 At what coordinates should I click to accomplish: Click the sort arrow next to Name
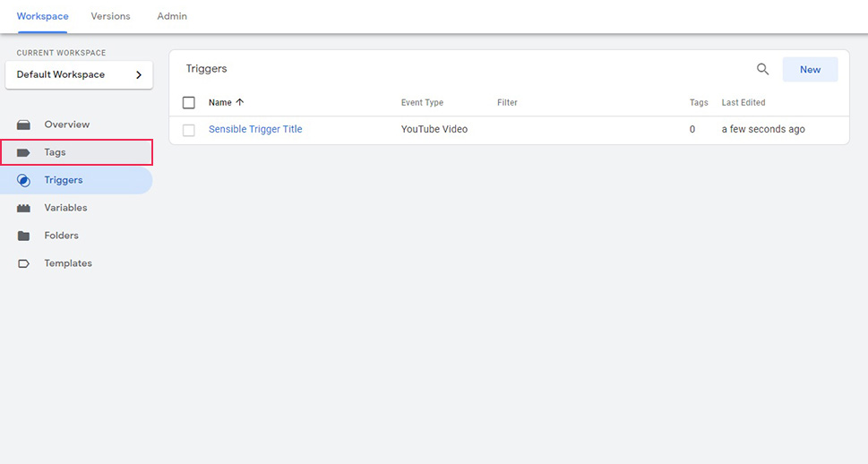click(240, 102)
